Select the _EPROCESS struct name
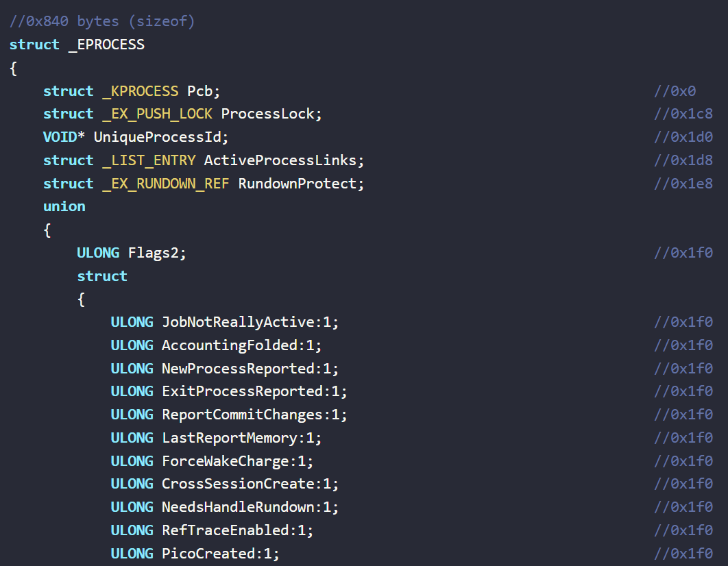The width and height of the screenshot is (728, 566). coord(106,45)
